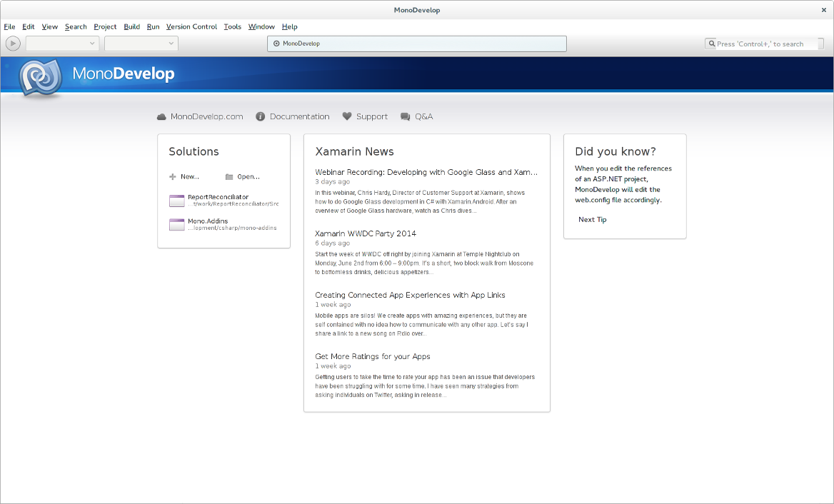Open the Run menu
This screenshot has width=834, height=504.
tap(153, 26)
